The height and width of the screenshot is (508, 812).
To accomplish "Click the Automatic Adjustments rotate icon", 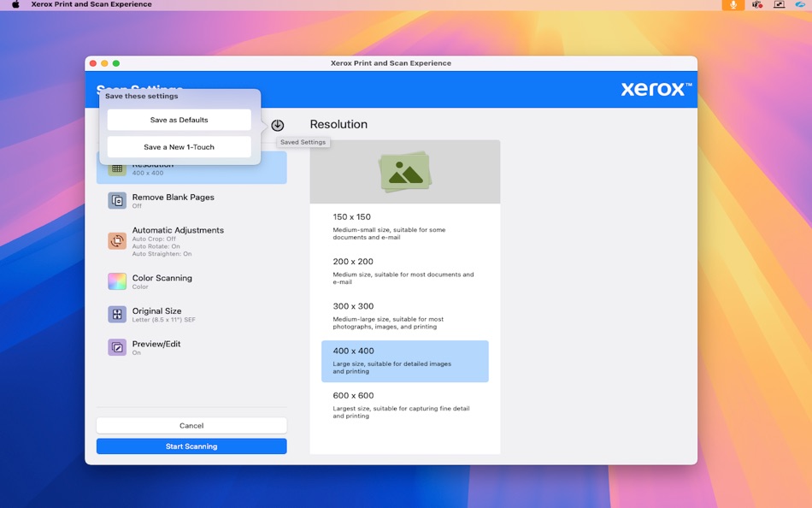I will click(117, 240).
